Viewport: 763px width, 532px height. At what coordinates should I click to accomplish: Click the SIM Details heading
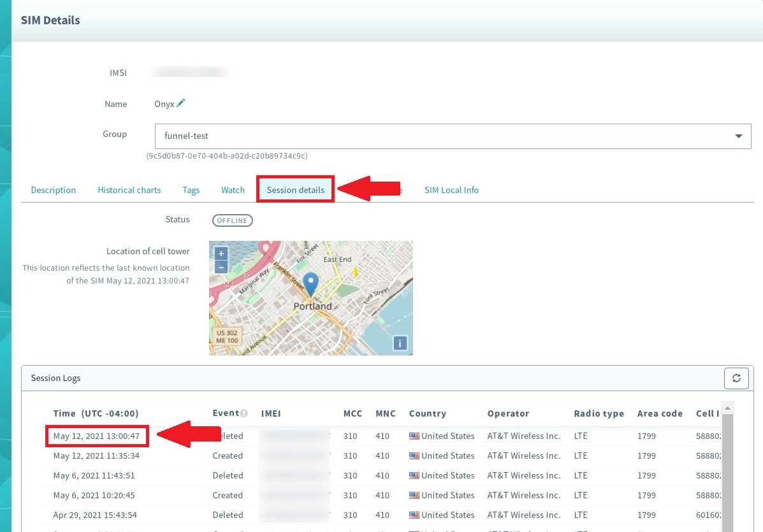[x=50, y=20]
